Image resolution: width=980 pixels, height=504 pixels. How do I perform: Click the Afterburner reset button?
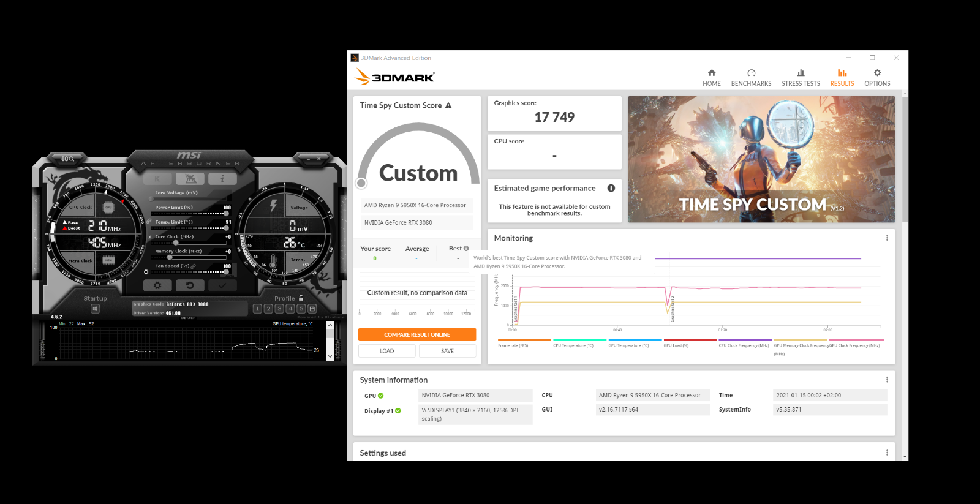190,285
